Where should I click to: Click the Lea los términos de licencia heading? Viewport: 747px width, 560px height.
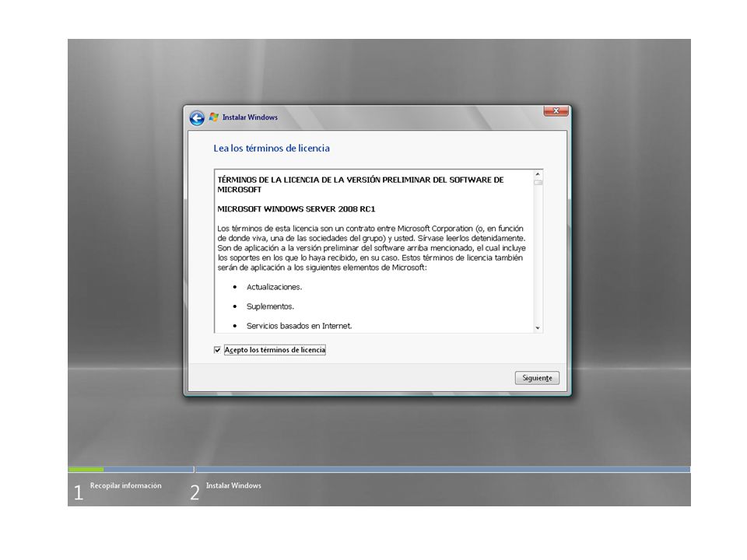272,148
